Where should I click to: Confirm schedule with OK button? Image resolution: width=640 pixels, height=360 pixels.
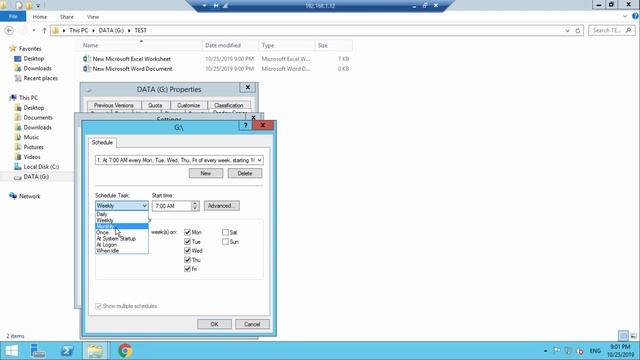[214, 324]
